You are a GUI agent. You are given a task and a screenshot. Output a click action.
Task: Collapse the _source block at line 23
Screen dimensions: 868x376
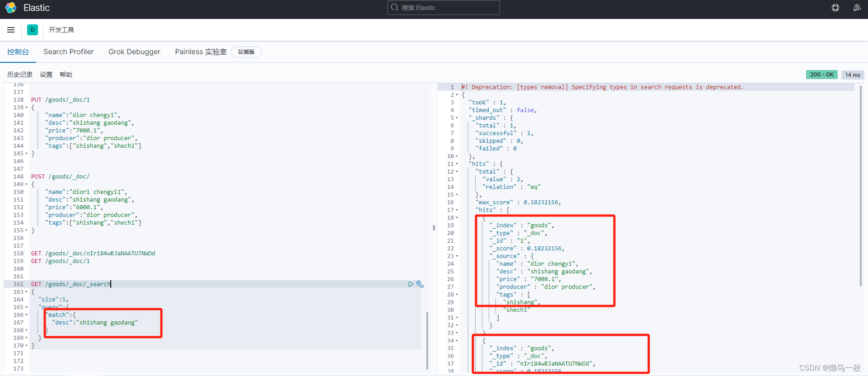click(457, 256)
